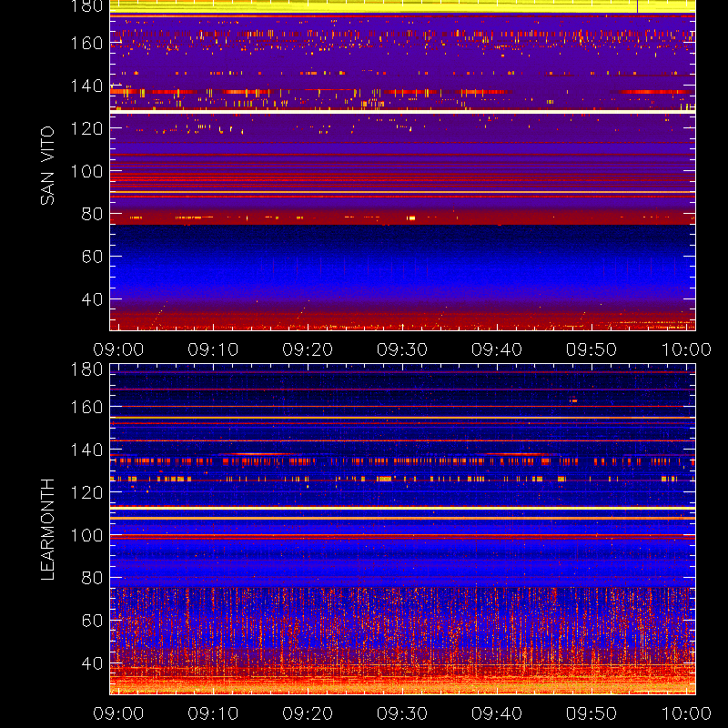Click the 09:40 time label under the Learmonth plot
The width and height of the screenshot is (728, 728).
(497, 713)
